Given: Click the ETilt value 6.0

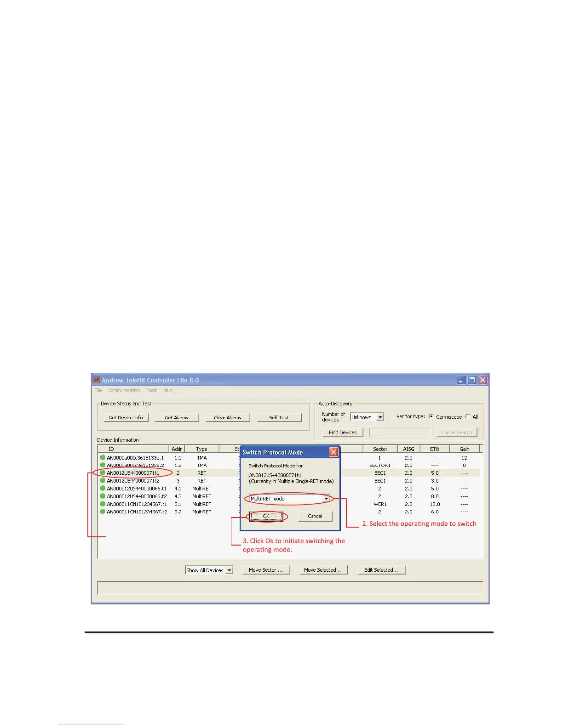Looking at the screenshot, I should [435, 512].
